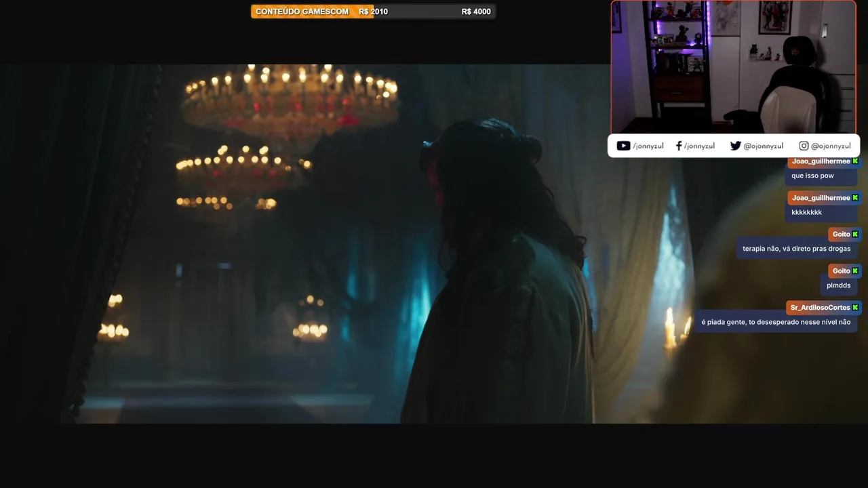Image resolution: width=868 pixels, height=488 pixels.
Task: Click Goito username above 'terapia não' message
Action: pyautogui.click(x=841, y=235)
